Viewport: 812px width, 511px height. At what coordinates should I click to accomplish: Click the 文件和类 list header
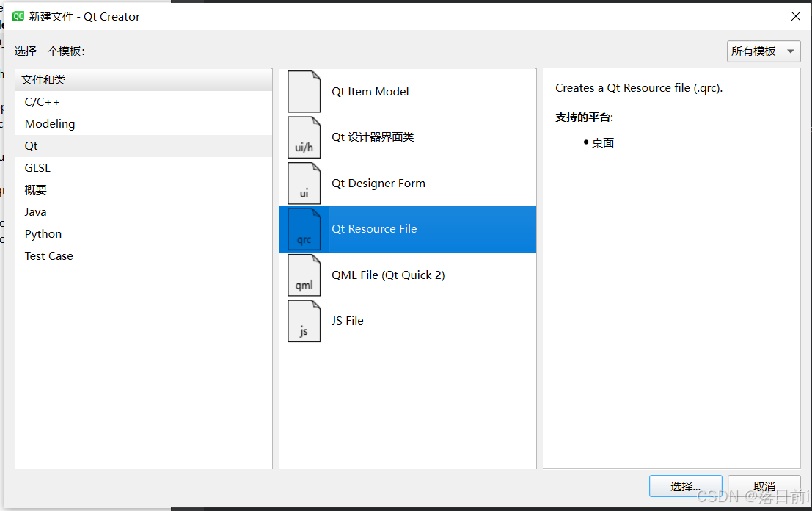point(144,80)
